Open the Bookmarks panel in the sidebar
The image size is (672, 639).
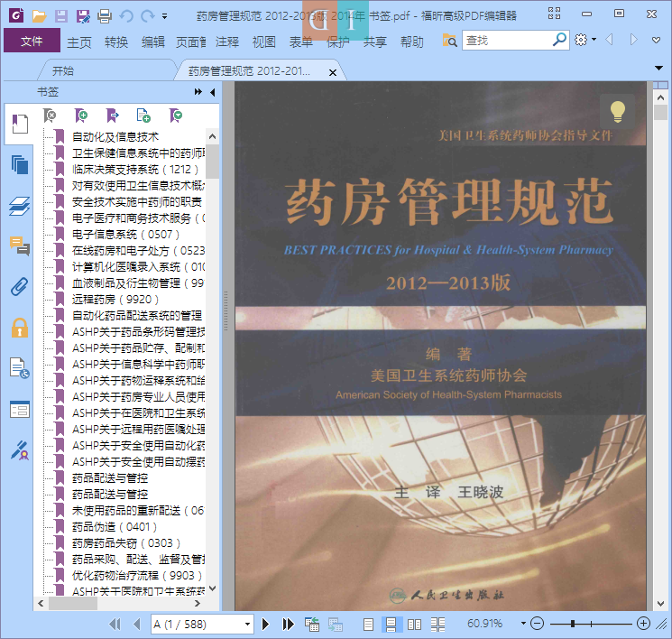click(x=19, y=124)
